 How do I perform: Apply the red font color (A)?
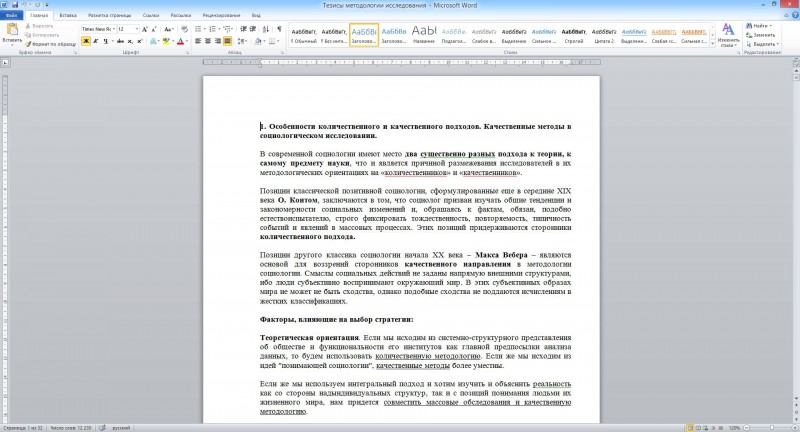pos(180,41)
